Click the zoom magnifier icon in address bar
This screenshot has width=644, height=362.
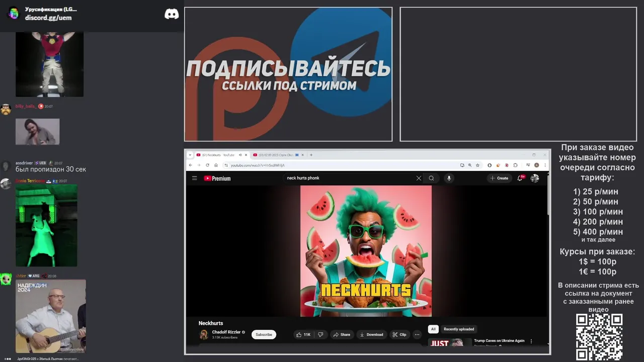[x=470, y=165]
